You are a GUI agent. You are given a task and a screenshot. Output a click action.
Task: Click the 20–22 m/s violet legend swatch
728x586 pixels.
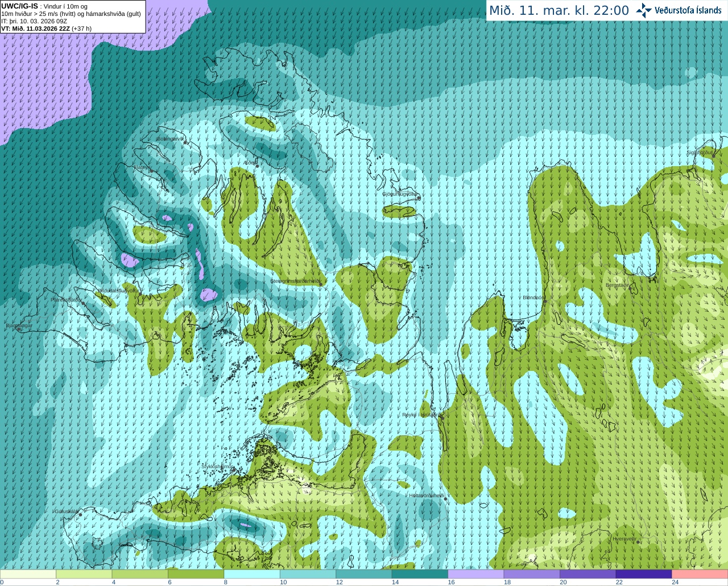(x=588, y=574)
